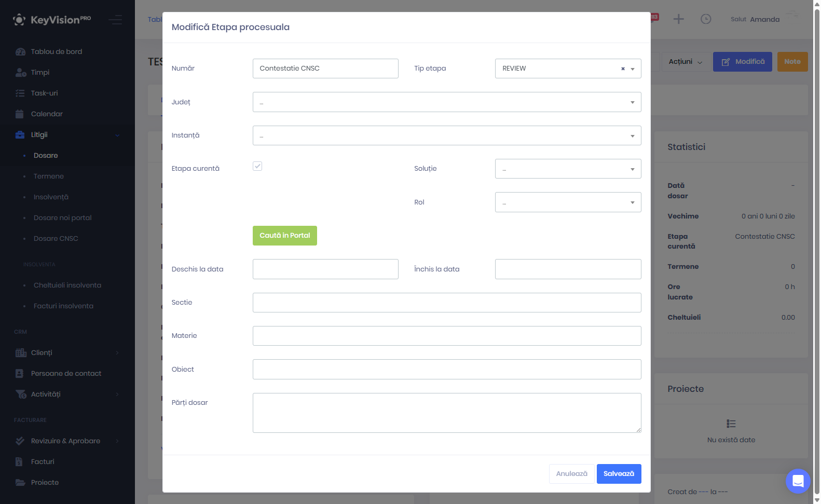The image size is (821, 504).
Task: Click the Litigii briefcase icon
Action: click(x=20, y=134)
